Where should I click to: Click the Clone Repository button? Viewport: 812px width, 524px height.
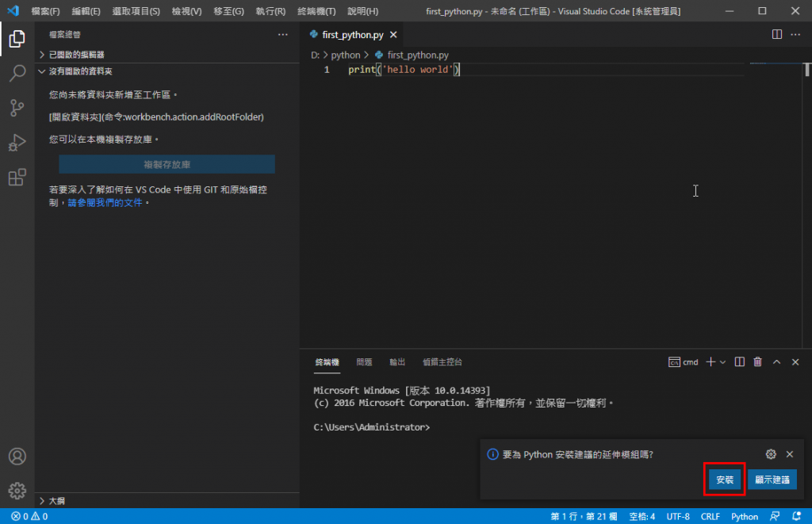[x=167, y=164]
